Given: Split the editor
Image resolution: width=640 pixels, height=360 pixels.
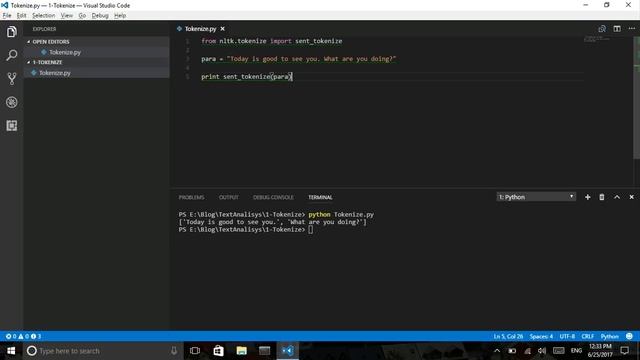Looking at the screenshot, I should 617,29.
